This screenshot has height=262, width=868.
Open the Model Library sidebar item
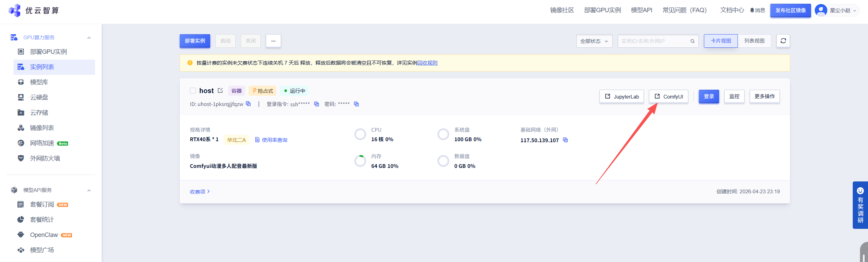tap(39, 82)
